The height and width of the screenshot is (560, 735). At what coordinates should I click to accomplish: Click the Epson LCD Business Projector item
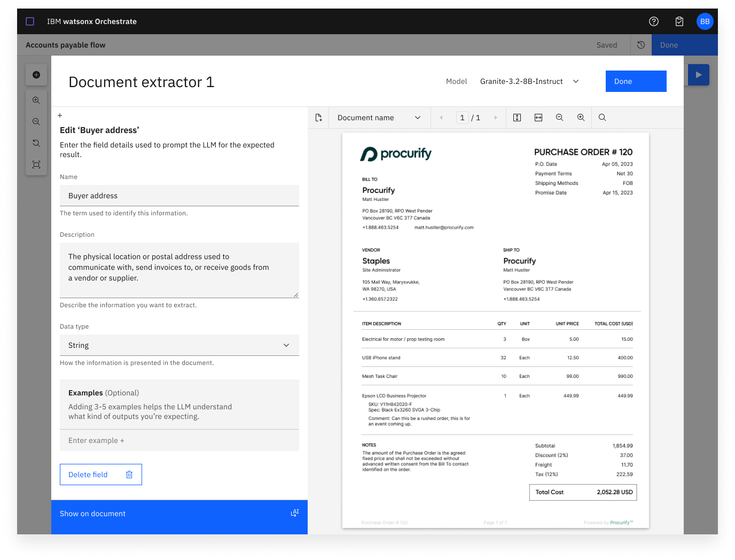(x=394, y=396)
